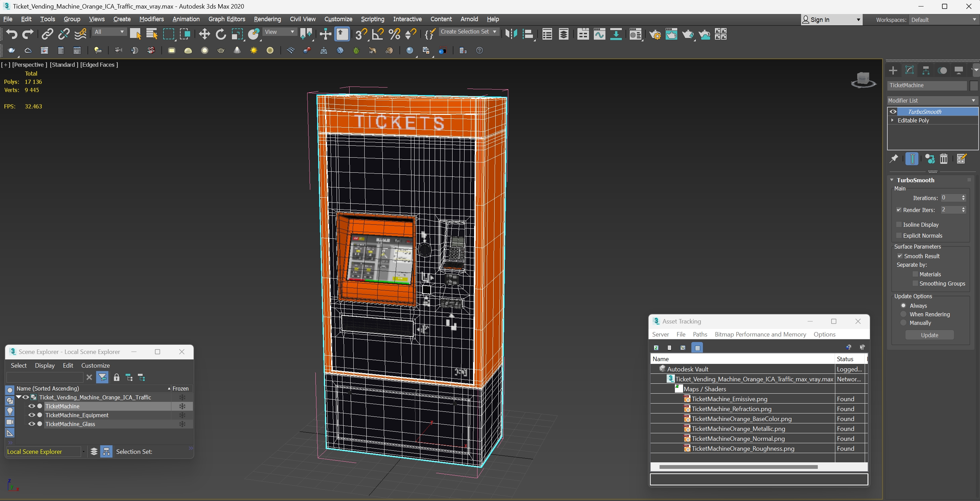Activate the Rotate tool
980x501 pixels.
(221, 35)
